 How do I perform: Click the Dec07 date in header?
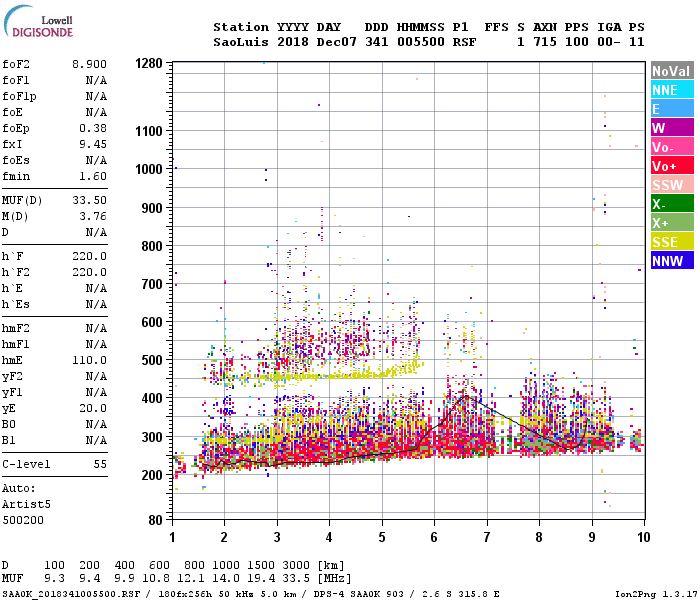[337, 42]
